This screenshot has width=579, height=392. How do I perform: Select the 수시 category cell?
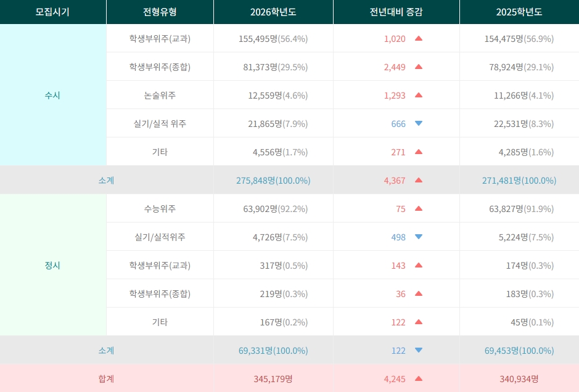click(52, 95)
